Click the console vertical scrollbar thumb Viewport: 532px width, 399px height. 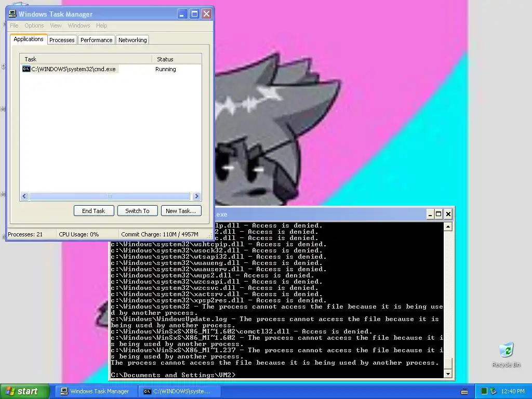pyautogui.click(x=448, y=364)
